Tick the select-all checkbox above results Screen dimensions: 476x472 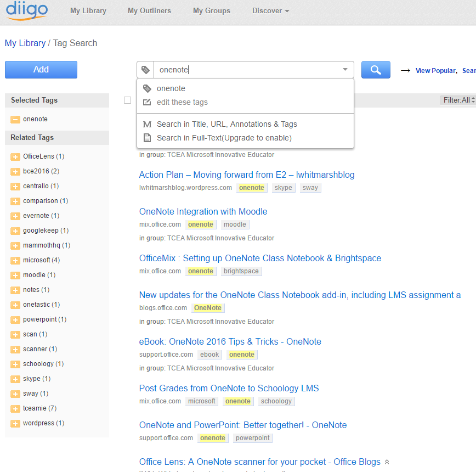tap(127, 100)
